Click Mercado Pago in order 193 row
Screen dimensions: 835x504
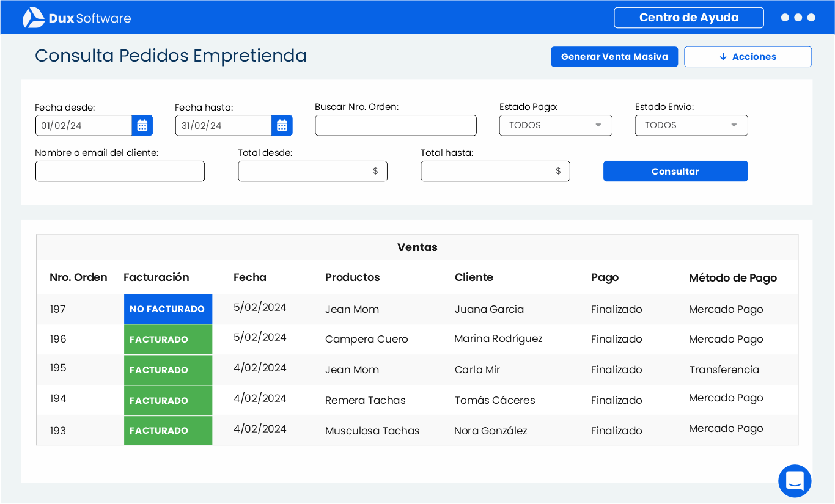pyautogui.click(x=726, y=428)
